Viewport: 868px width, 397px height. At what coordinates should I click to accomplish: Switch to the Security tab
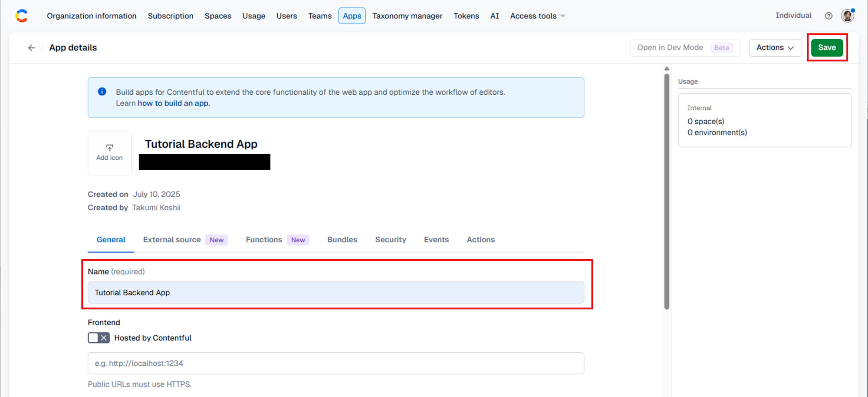(x=391, y=240)
